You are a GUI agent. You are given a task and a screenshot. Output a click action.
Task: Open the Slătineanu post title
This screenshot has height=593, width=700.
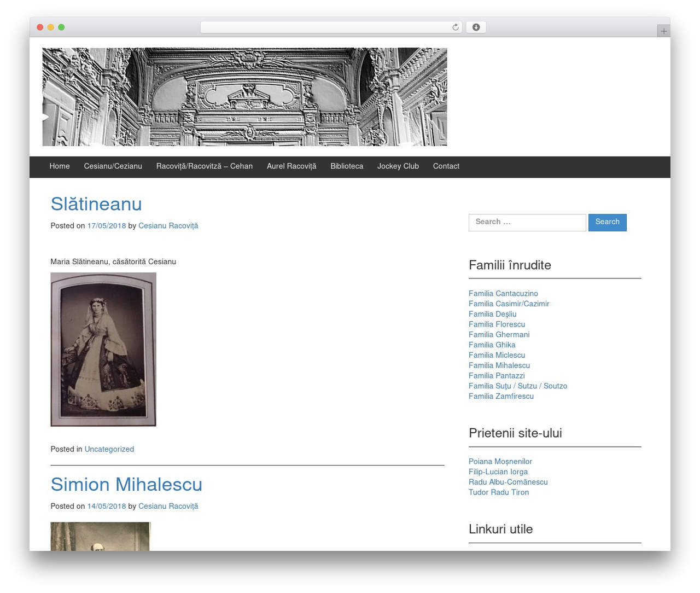(96, 205)
